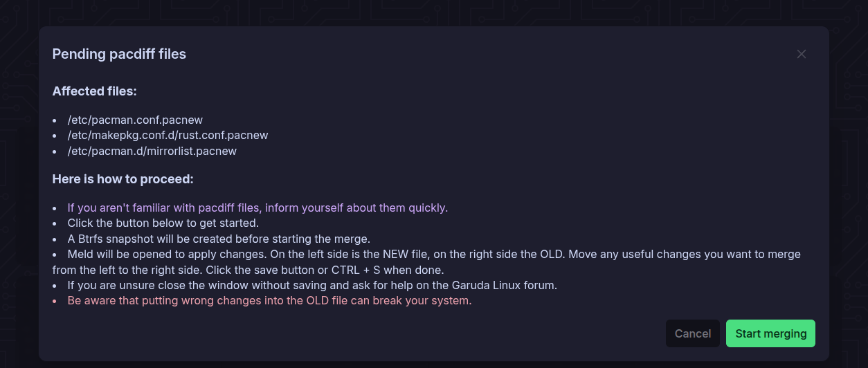This screenshot has width=868, height=368.
Task: Click the Btrfs snapshot instruction line
Action: 219,239
